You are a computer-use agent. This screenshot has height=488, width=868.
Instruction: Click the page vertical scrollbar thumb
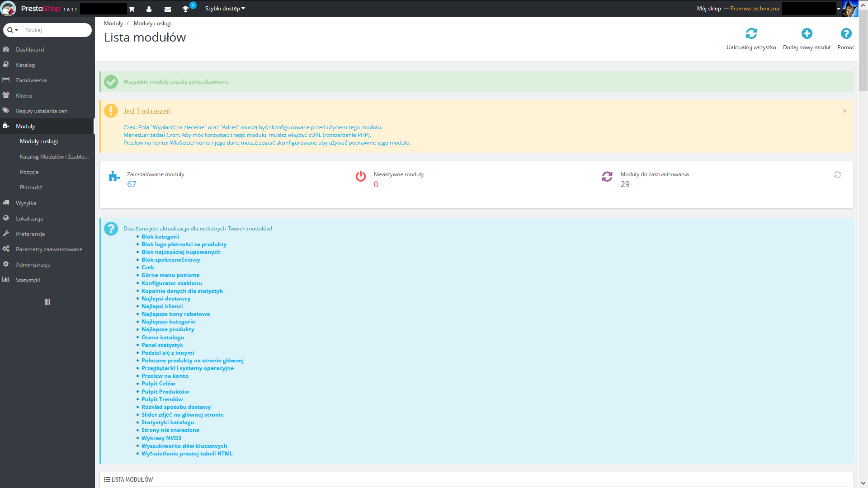pos(863,50)
